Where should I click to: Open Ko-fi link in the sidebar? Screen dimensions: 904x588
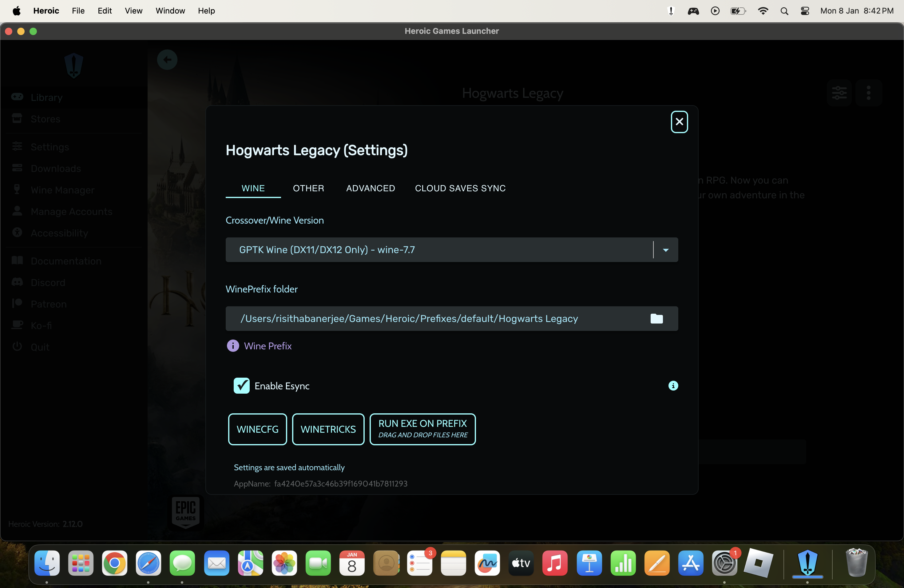tap(74, 326)
